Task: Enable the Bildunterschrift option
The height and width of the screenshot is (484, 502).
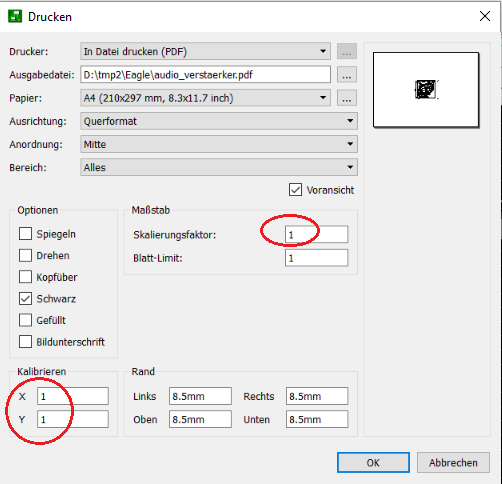Action: (25, 342)
